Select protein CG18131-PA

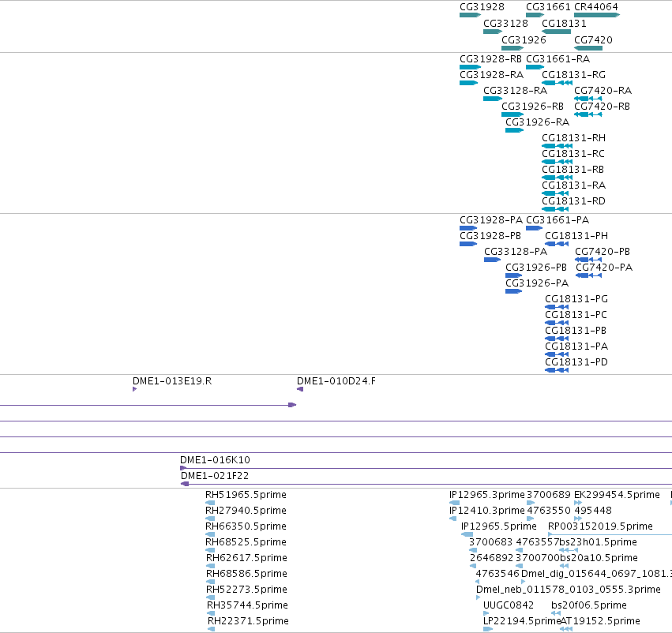576,346
